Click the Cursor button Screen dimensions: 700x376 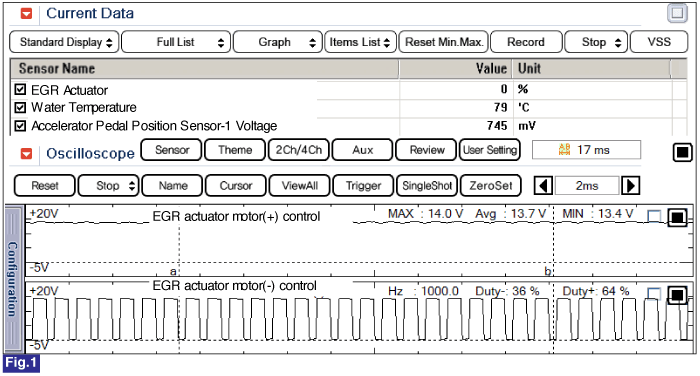point(236,185)
